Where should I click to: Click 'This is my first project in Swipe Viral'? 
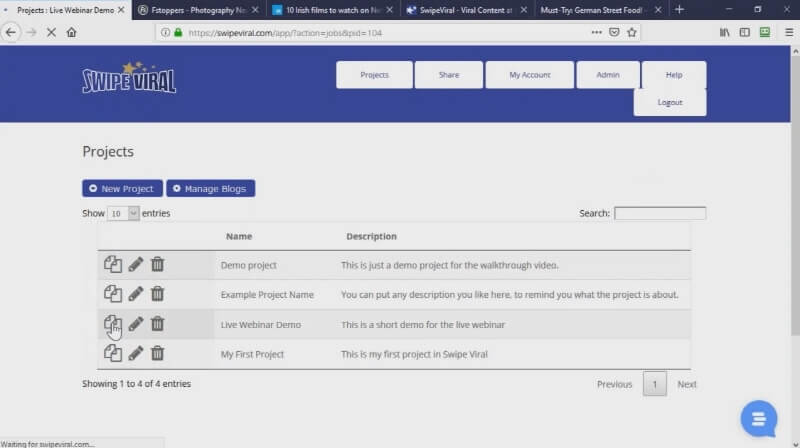pyautogui.click(x=414, y=354)
